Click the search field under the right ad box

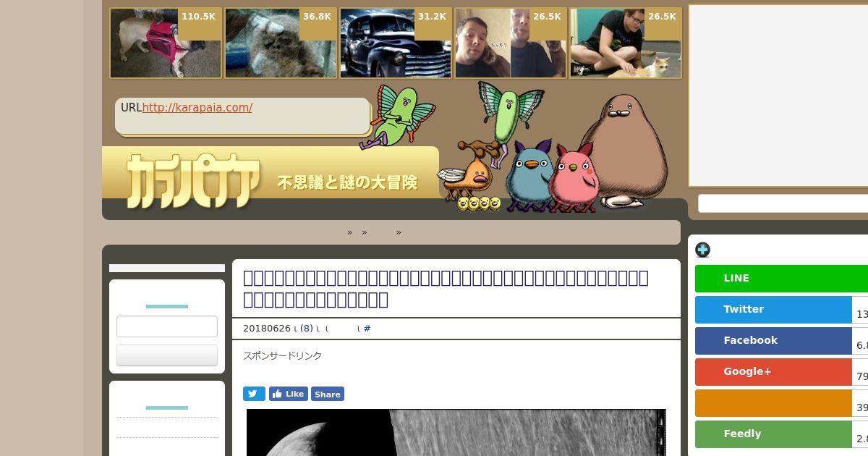783,203
